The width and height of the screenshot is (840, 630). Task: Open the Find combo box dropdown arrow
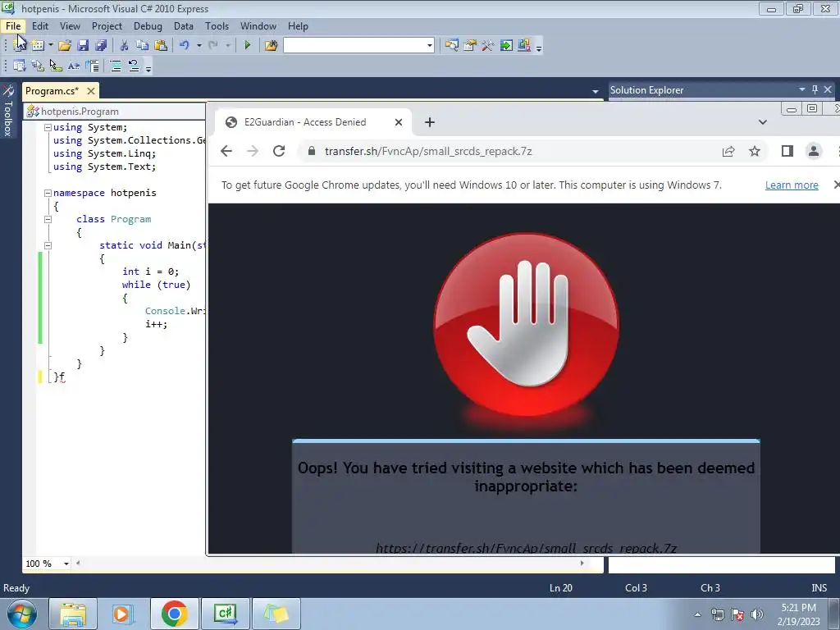pyautogui.click(x=429, y=46)
